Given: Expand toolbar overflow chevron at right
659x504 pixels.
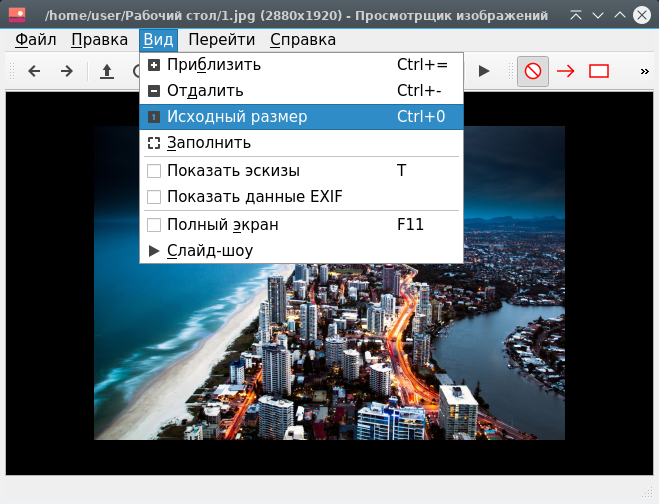Looking at the screenshot, I should point(645,71).
